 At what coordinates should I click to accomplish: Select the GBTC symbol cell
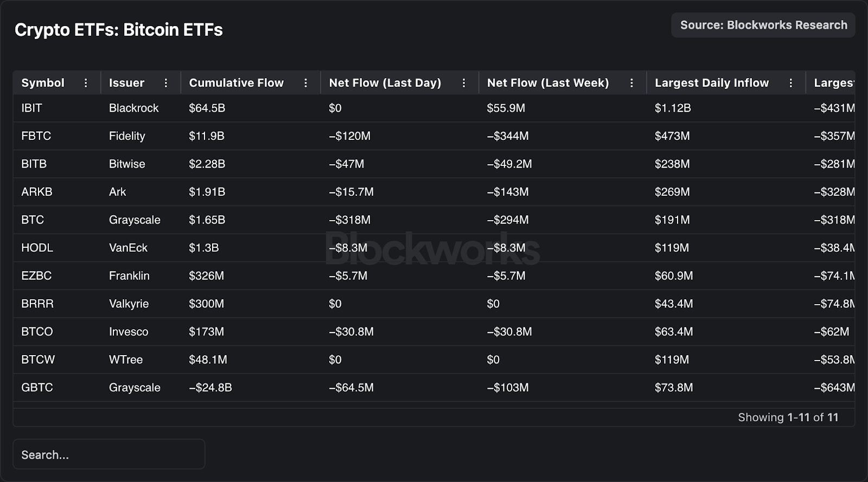click(37, 388)
